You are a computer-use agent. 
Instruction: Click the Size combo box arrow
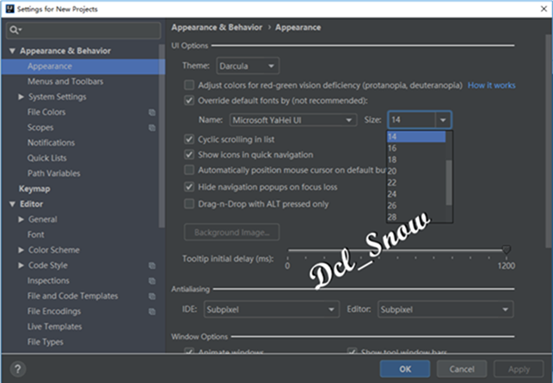[443, 120]
